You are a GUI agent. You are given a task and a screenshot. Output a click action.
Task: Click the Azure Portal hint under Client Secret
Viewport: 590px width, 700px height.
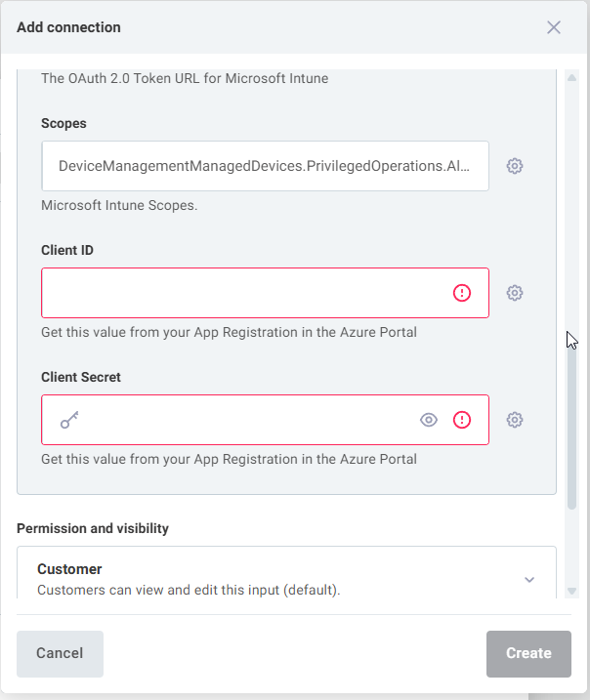coord(230,459)
